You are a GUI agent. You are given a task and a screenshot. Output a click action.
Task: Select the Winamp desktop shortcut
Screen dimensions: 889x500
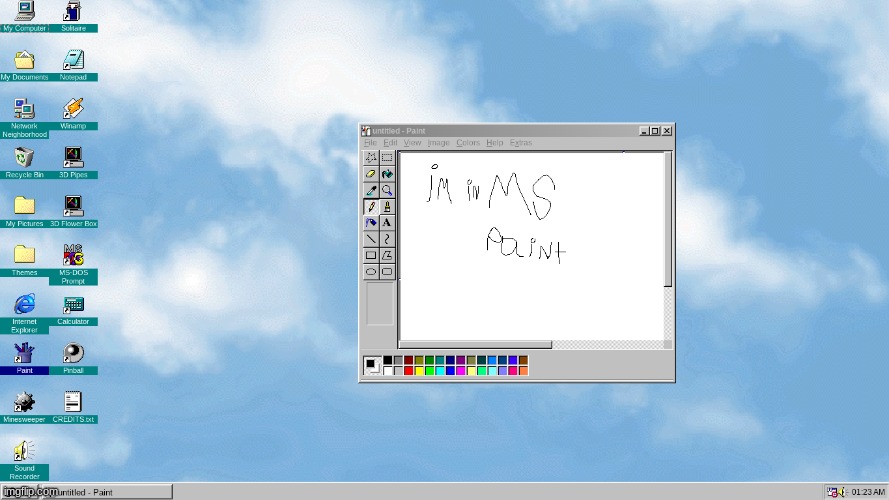[x=73, y=114]
